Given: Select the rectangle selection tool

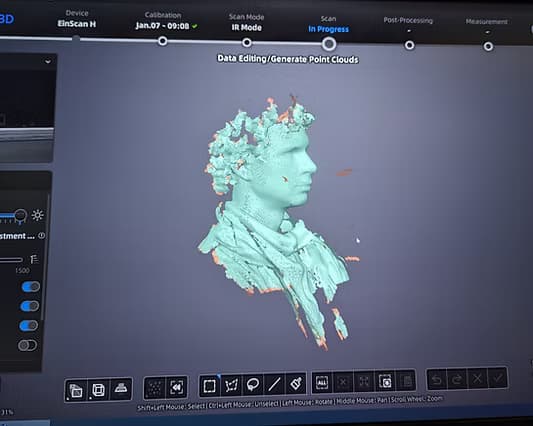Looking at the screenshot, I should click(209, 386).
